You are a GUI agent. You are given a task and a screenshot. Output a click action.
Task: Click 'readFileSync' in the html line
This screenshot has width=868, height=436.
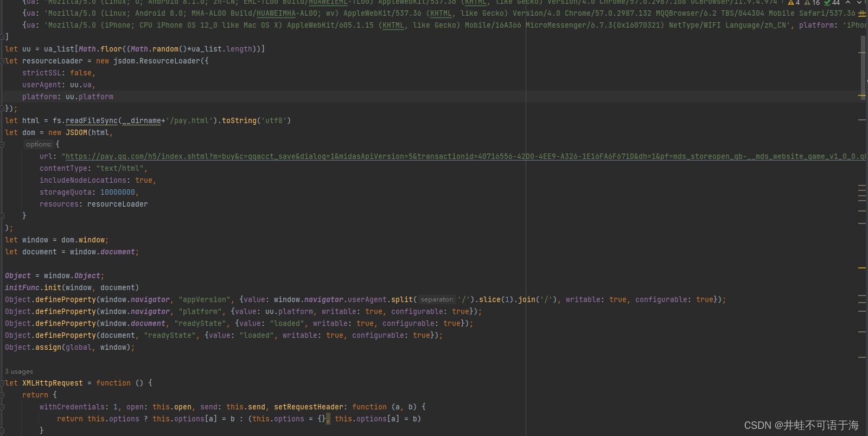[92, 120]
